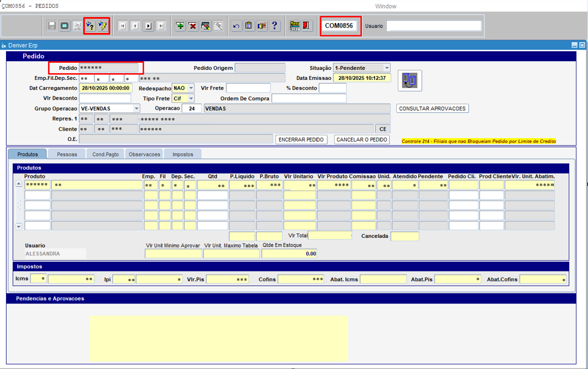Screen dimensions: 588x369
Task: Jump to the last record arrow
Action: [161, 26]
